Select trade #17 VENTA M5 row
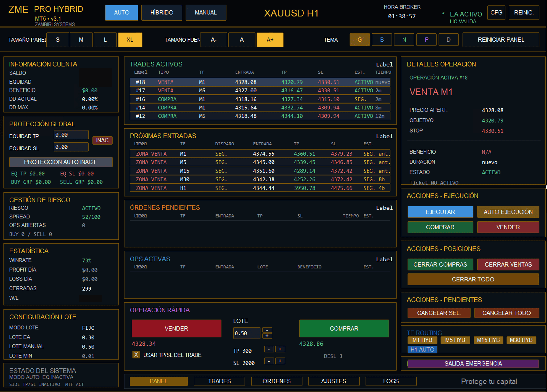Screen dimensions: 547x392 coord(260,91)
